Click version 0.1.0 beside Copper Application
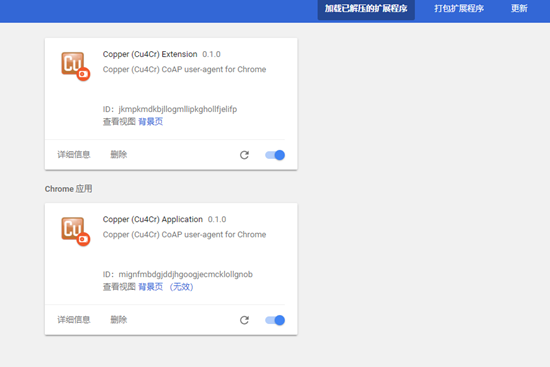 (217, 220)
